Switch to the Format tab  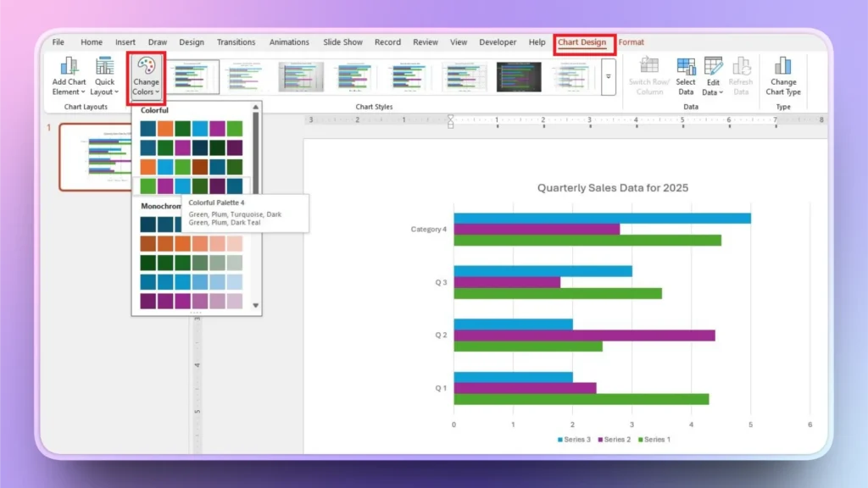[632, 42]
